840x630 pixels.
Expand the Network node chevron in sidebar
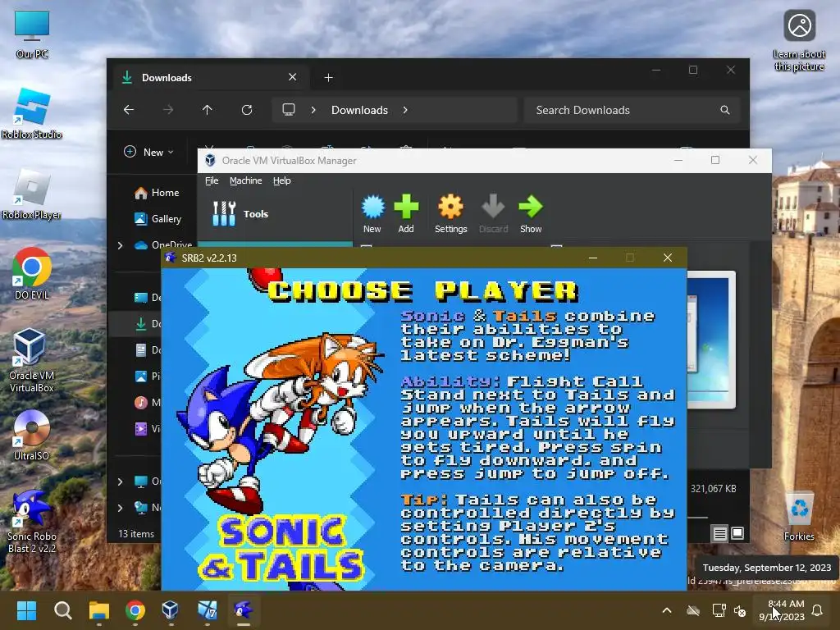pyautogui.click(x=120, y=507)
